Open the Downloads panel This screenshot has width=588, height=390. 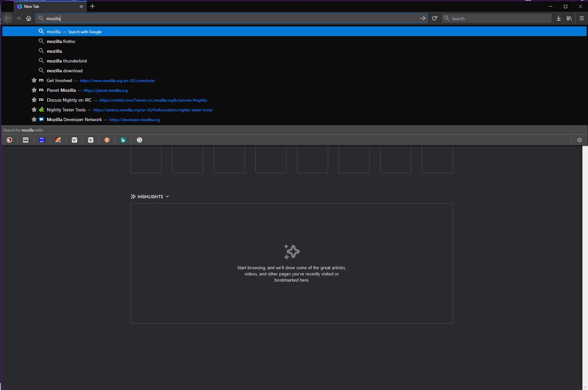559,19
